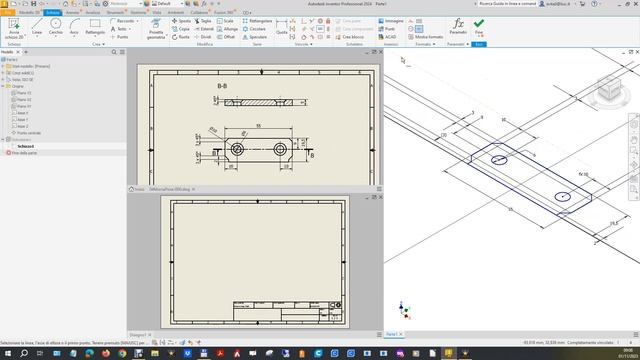Open Crea panel dropdown arrow
640x360 pixels.
[104, 44]
